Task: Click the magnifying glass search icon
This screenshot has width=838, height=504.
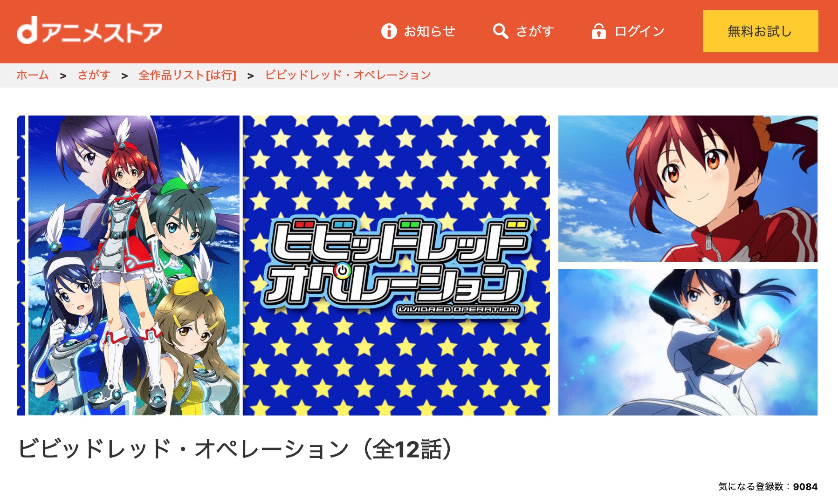Action: point(501,31)
